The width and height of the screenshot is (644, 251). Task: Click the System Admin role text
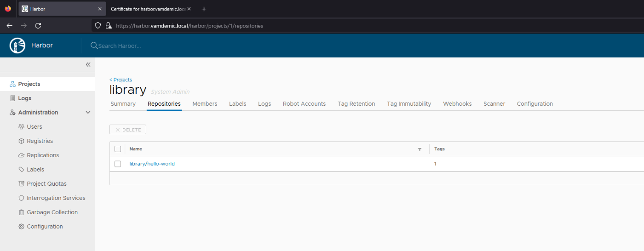pos(170,92)
